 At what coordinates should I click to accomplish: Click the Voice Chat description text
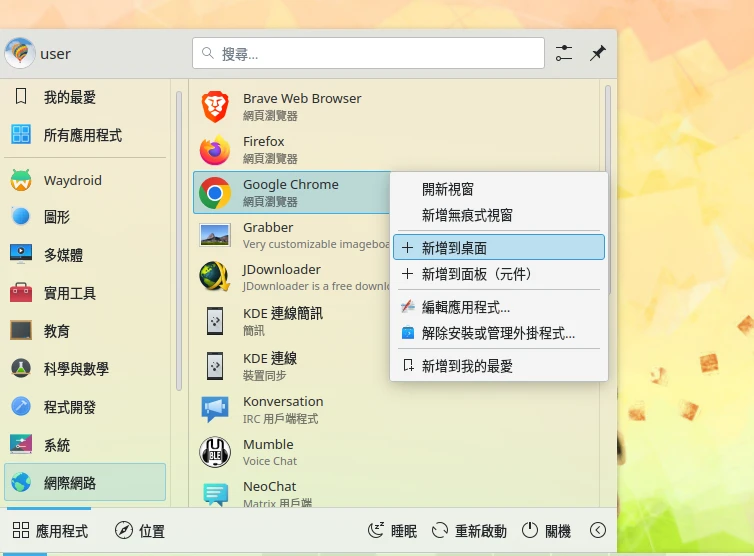tap(270, 461)
